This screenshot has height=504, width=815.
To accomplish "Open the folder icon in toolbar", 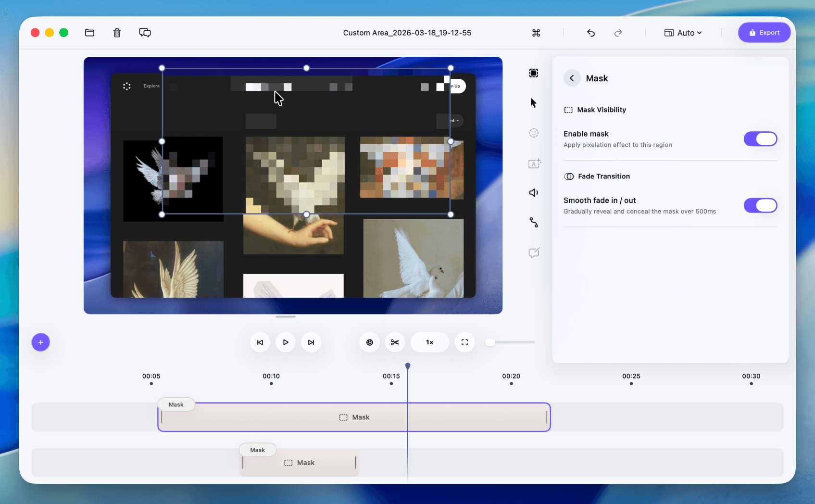I will 89,33.
